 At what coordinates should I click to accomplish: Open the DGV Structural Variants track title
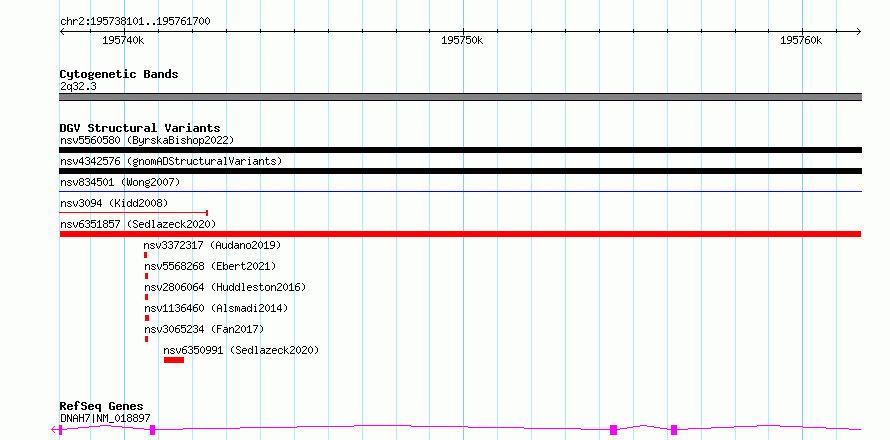(x=140, y=128)
